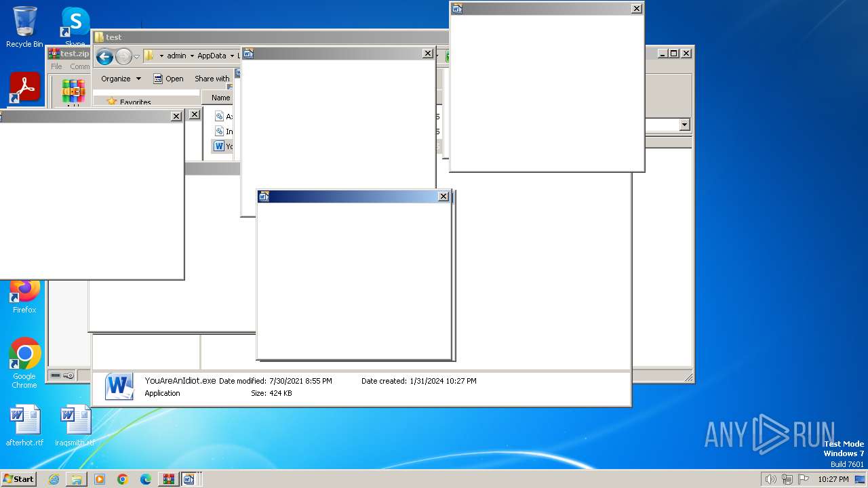The width and height of the screenshot is (868, 488).
Task: Expand dropdown arrow before AppData breadcrumb
Action: [192, 56]
